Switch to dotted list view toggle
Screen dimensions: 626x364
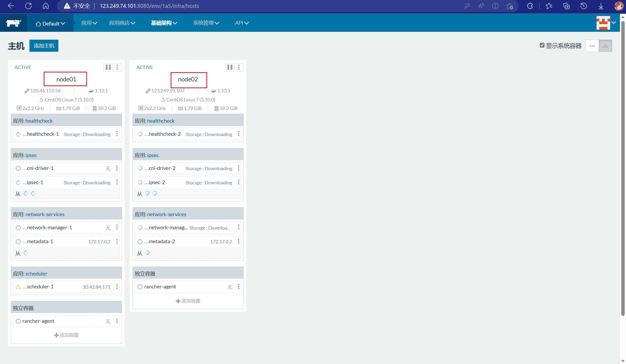(x=592, y=46)
